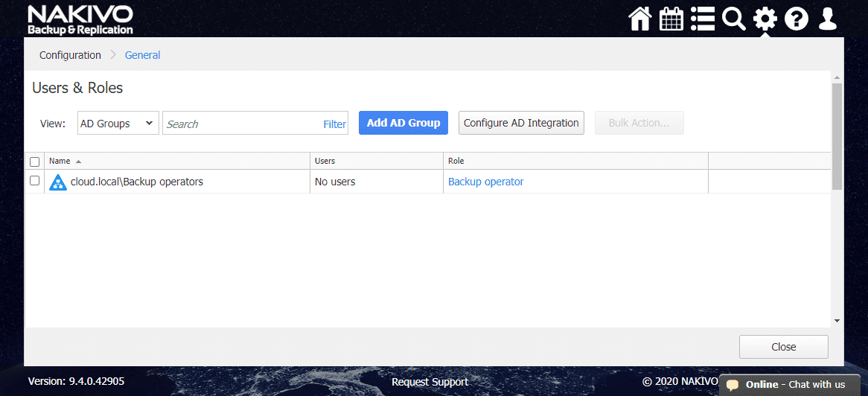
Task: Click the cloud.local\Backup operators name
Action: (x=137, y=182)
